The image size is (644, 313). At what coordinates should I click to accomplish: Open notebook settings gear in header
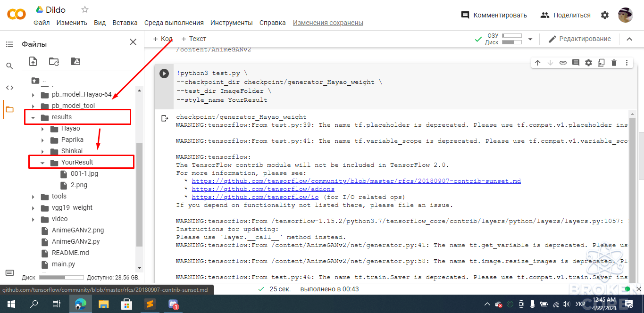pos(605,15)
